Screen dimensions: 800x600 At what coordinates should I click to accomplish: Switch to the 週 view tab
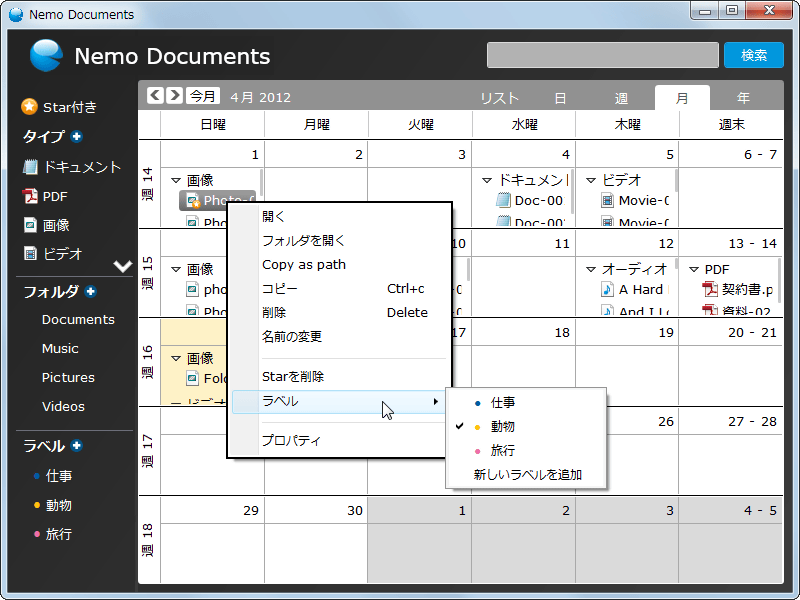click(621, 97)
